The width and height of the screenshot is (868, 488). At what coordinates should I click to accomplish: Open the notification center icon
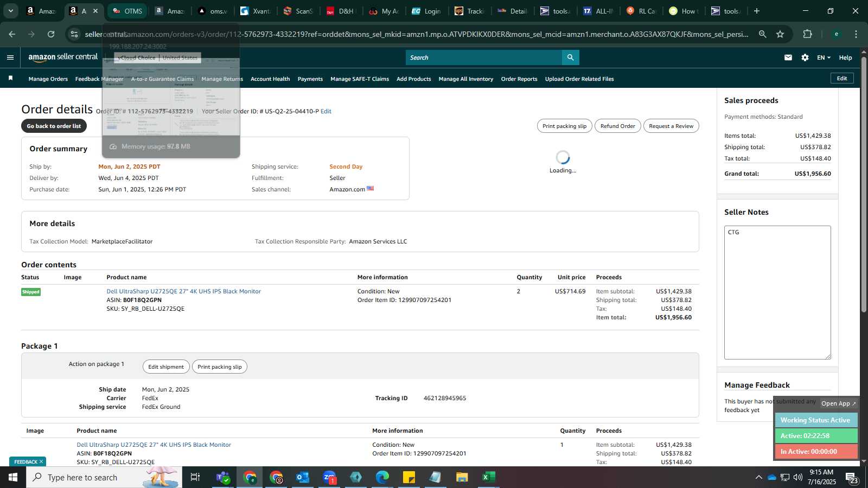[x=852, y=477]
